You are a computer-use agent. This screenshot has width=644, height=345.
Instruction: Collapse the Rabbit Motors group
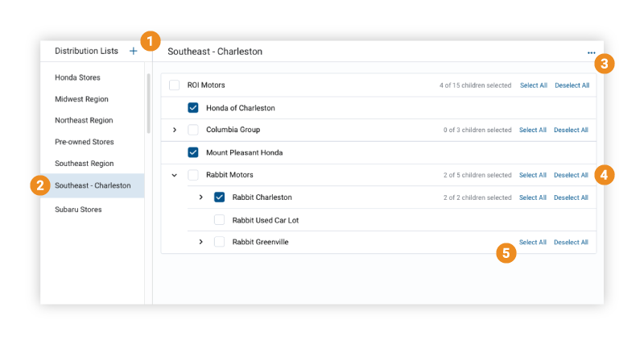[174, 175]
